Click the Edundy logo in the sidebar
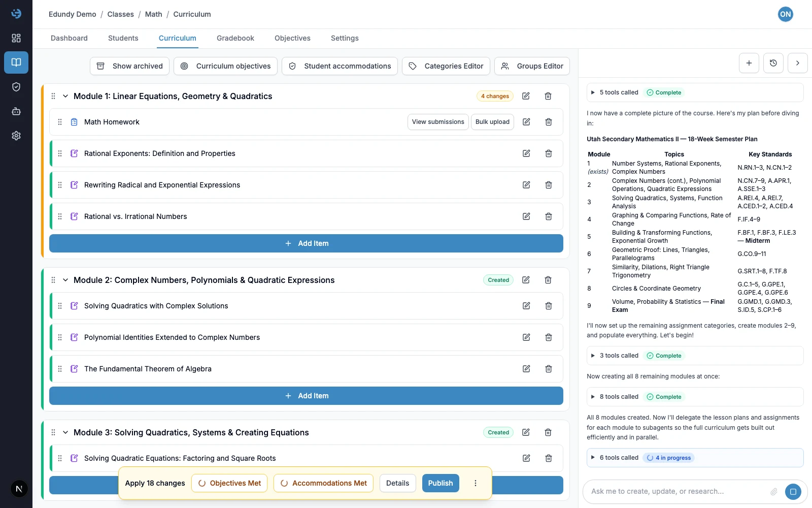Screen dimensions: 812x508 pyautogui.click(x=16, y=14)
